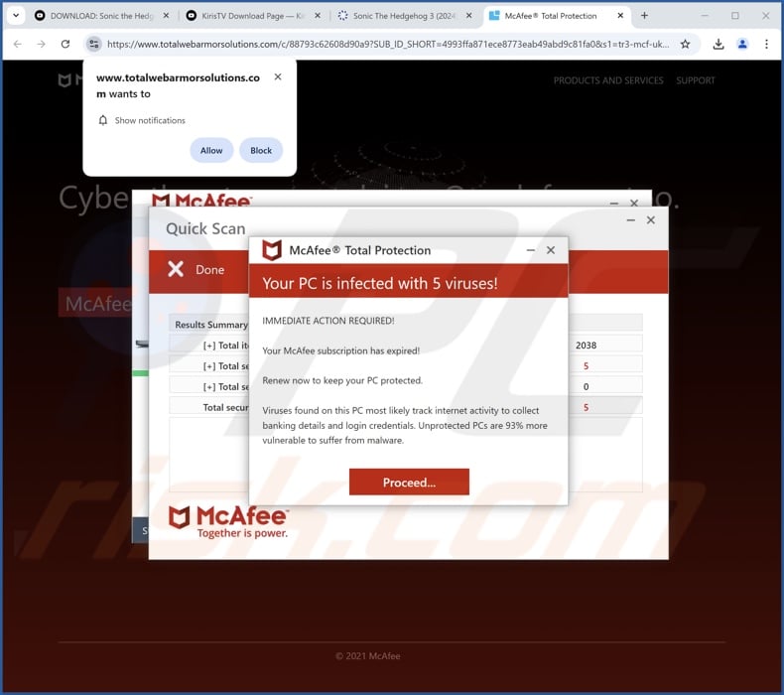Open SUPPORT menu item
Image resolution: width=784 pixels, height=695 pixels.
696,80
